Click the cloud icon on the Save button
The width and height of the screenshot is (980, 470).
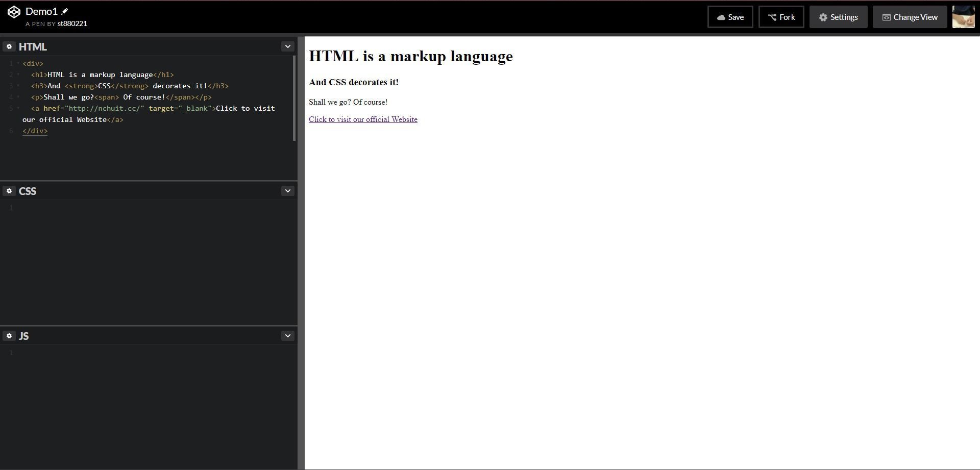coord(721,17)
